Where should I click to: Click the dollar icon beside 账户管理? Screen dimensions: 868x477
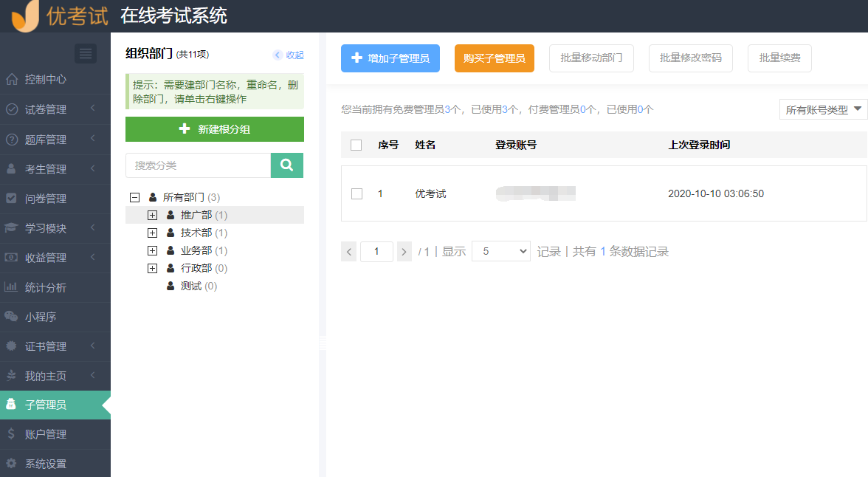(x=11, y=433)
